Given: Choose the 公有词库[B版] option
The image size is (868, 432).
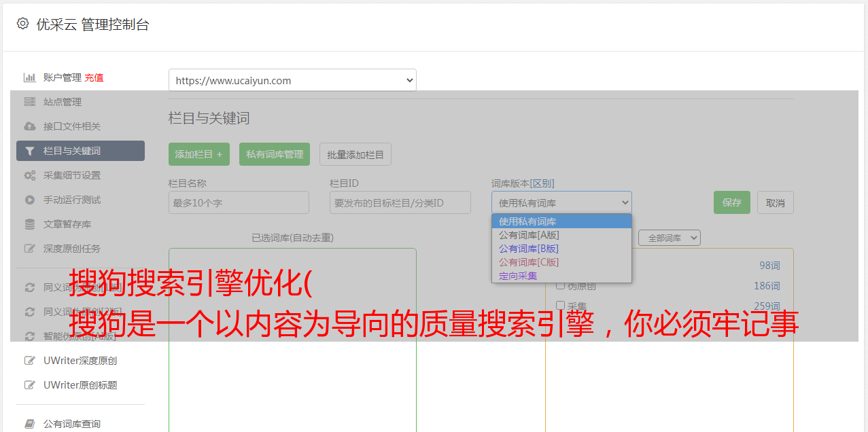Looking at the screenshot, I should click(x=561, y=249).
